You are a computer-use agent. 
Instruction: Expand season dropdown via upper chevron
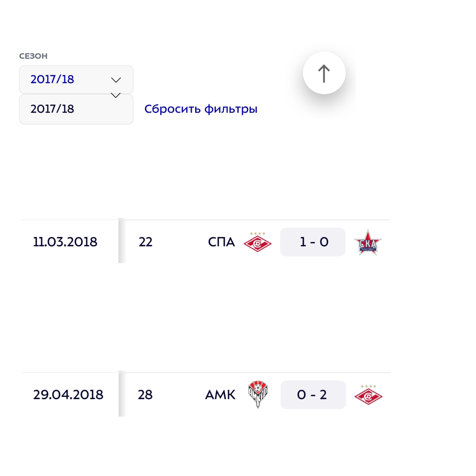pos(116,80)
